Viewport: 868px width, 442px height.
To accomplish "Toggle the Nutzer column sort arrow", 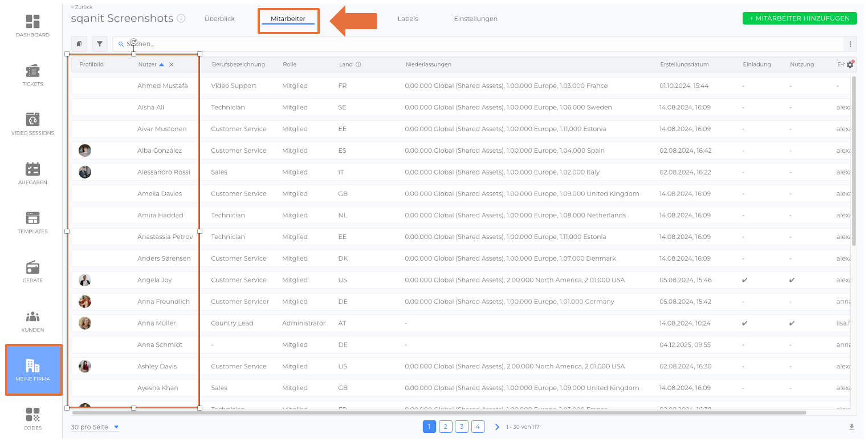I will pyautogui.click(x=161, y=64).
